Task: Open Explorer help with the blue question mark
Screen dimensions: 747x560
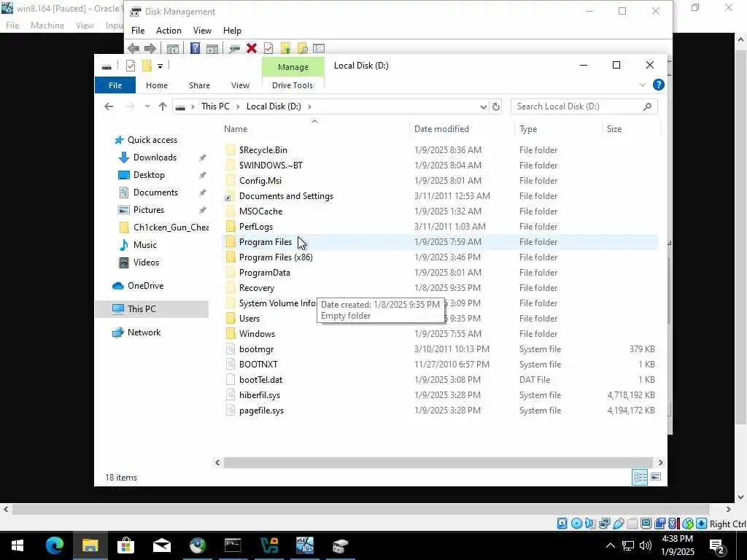Action: [x=659, y=85]
